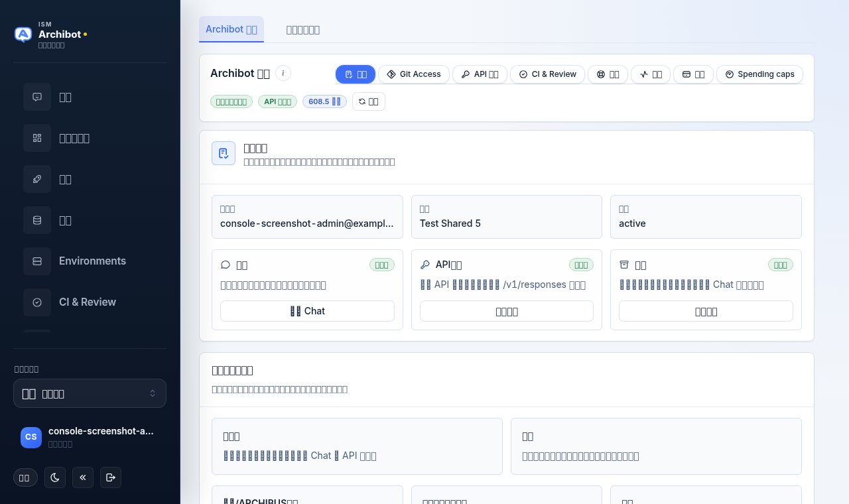
Task: Click the green API status badge
Action: 277,101
